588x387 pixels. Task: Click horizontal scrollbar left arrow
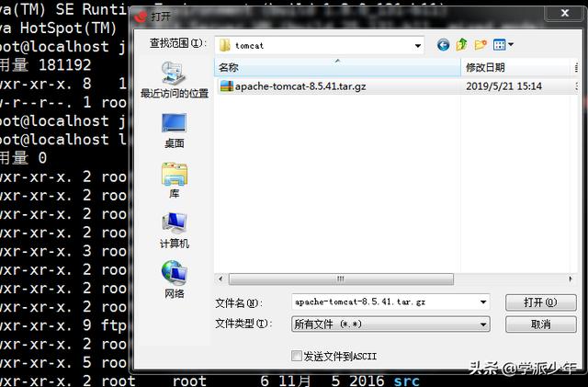(220, 279)
